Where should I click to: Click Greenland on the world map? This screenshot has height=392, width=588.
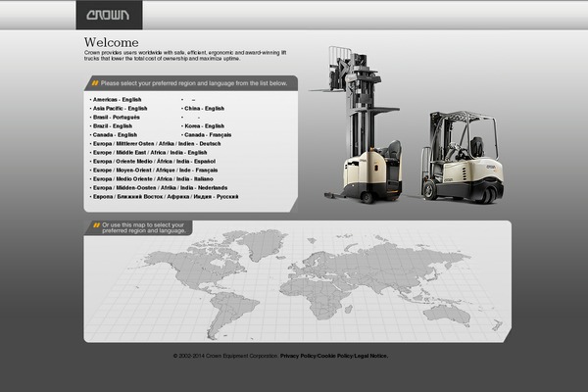[x=263, y=244]
